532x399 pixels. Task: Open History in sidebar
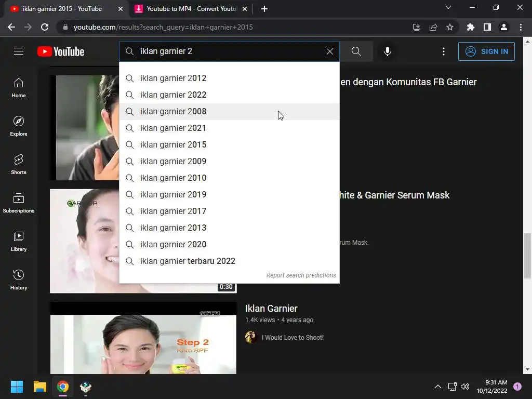click(19, 280)
